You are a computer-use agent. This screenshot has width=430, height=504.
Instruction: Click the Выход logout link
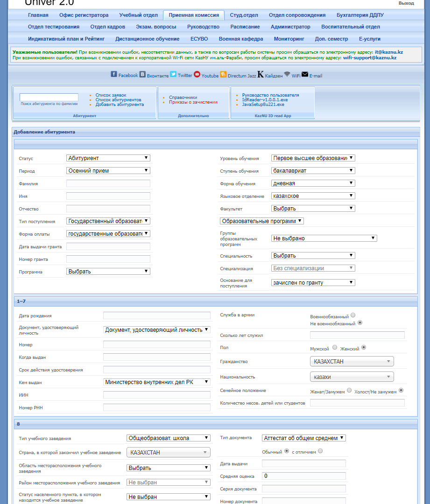[x=406, y=3]
